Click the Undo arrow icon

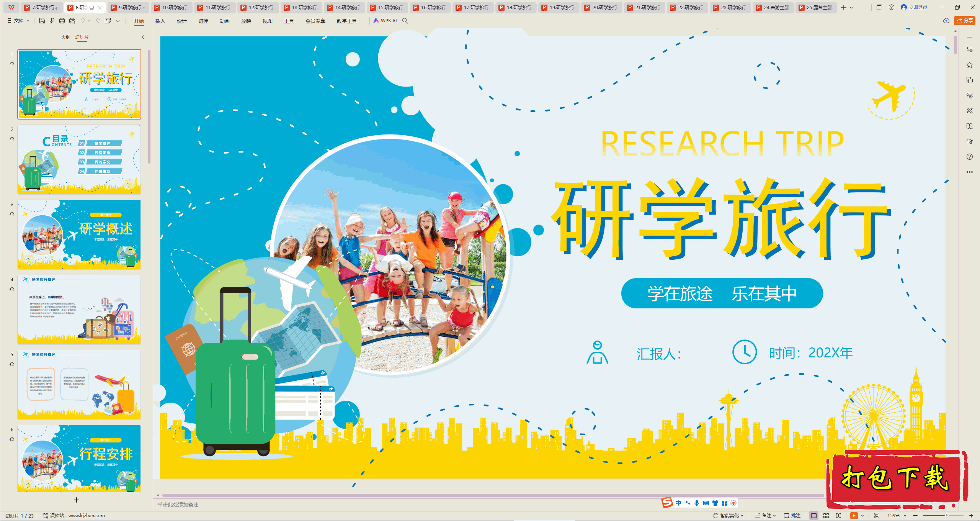(82, 21)
